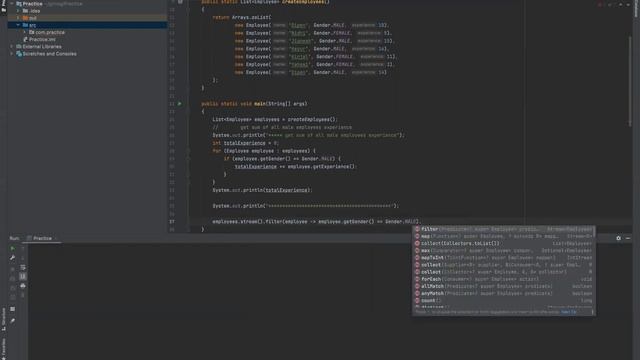Collapse the src folder

coord(18,25)
